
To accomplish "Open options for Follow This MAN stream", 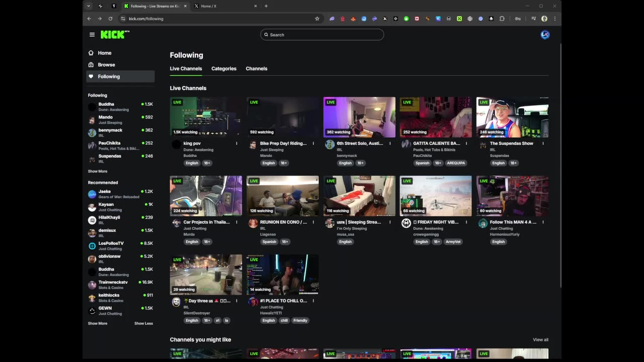I will click(x=543, y=222).
